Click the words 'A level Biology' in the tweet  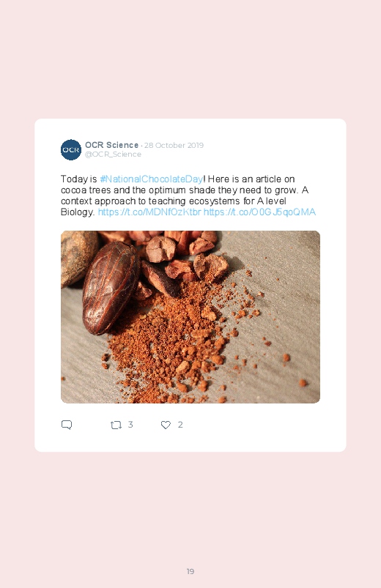click(174, 206)
